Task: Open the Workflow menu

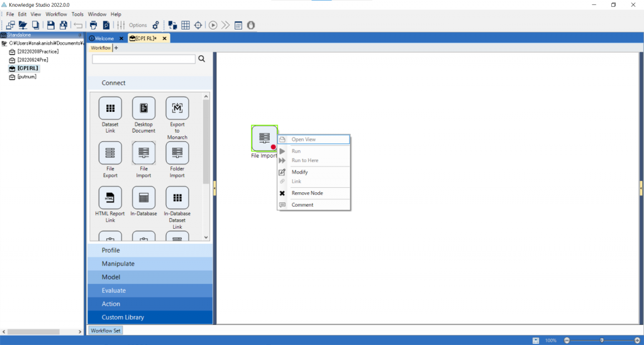Action: (x=56, y=14)
